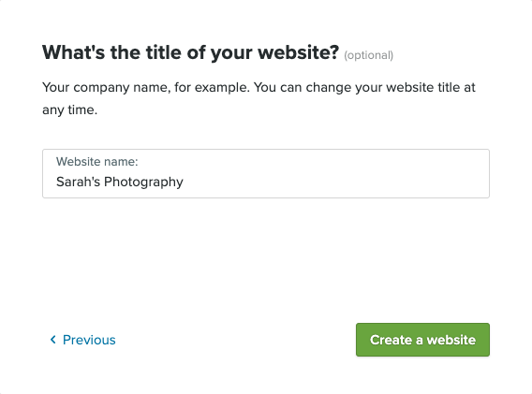Click the word 'Previous' in the blue link
The width and height of the screenshot is (532, 394).
[89, 340]
